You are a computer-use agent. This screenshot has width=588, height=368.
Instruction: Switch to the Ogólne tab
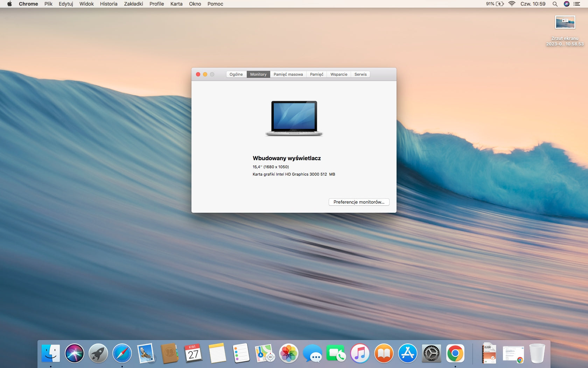pos(236,74)
